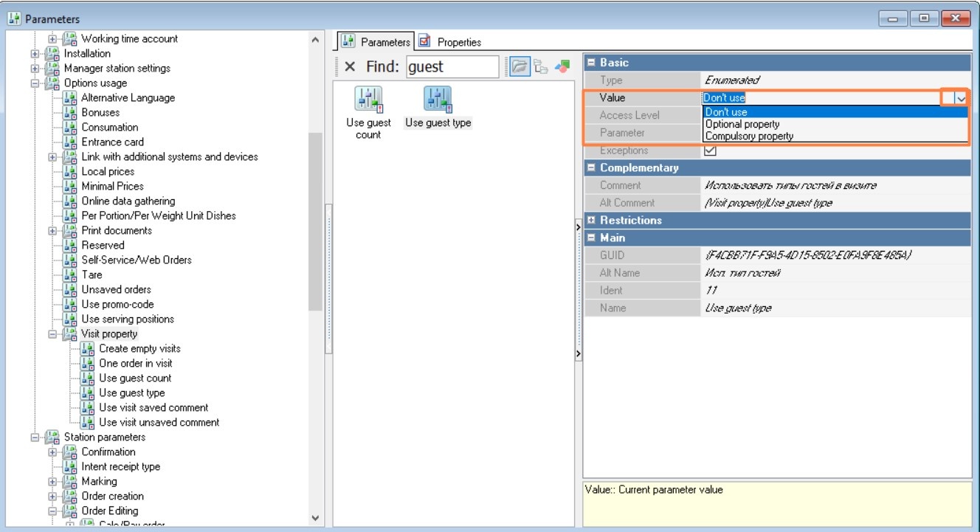
Task: Click the Find input field containing guest
Action: point(452,66)
